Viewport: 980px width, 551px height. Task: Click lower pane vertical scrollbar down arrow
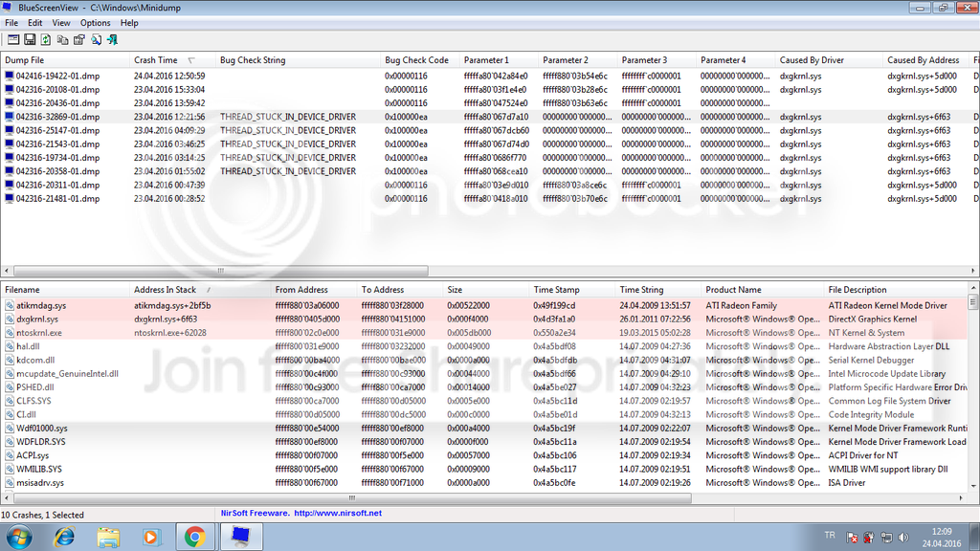pyautogui.click(x=973, y=485)
